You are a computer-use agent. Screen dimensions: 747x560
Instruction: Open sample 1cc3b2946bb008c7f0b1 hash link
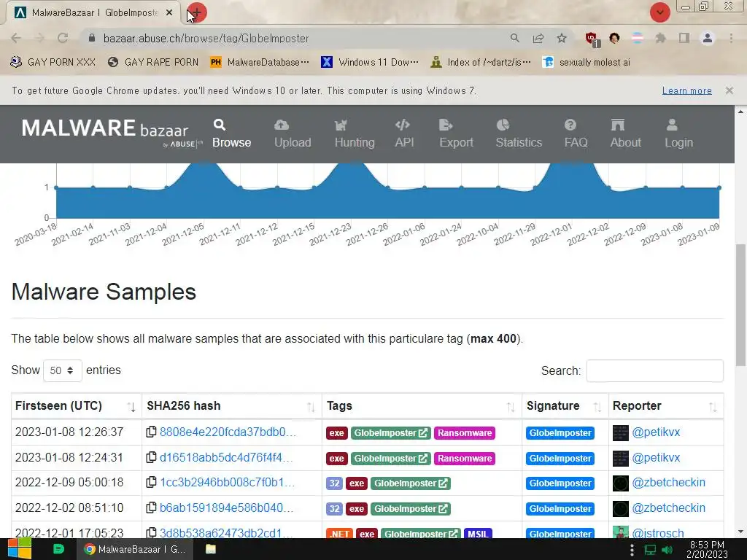click(228, 483)
